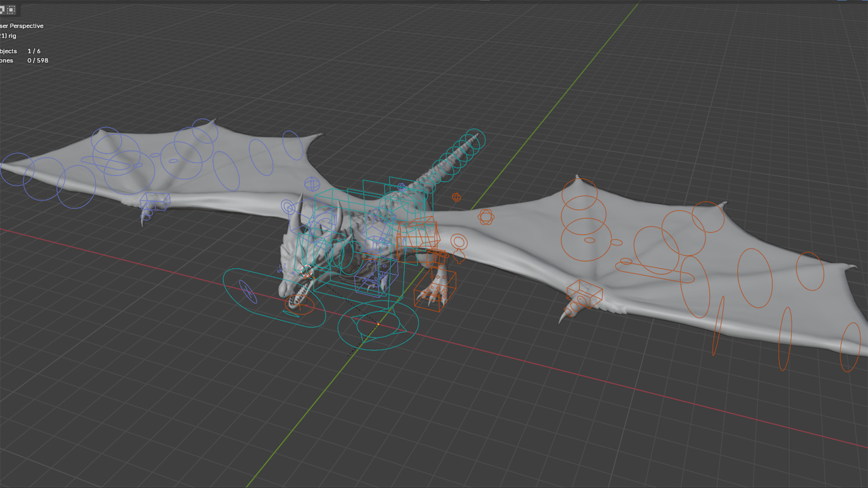868x488 pixels.
Task: Click the 'rig' object name overlay text
Action: point(12,36)
